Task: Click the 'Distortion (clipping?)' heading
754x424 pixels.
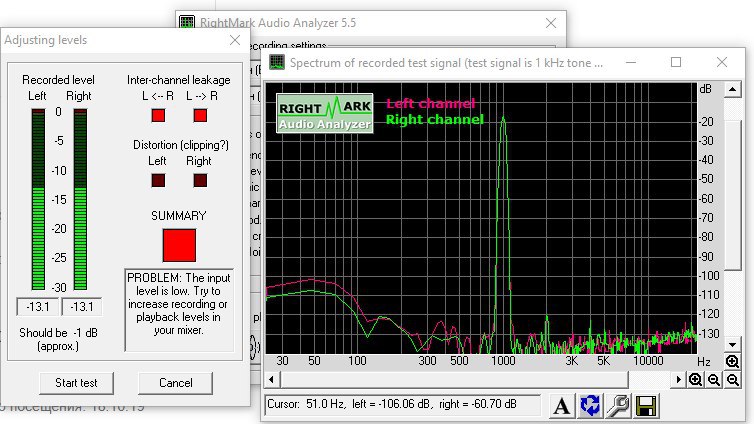Action: point(181,145)
